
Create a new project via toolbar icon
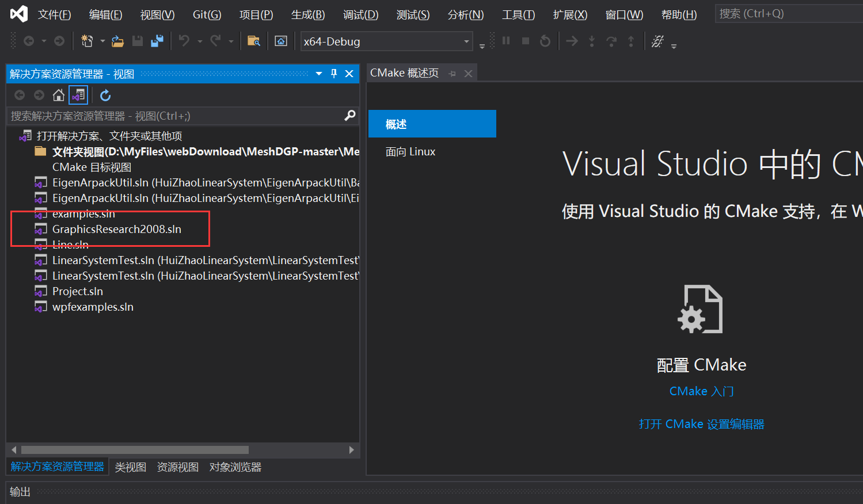coord(87,41)
